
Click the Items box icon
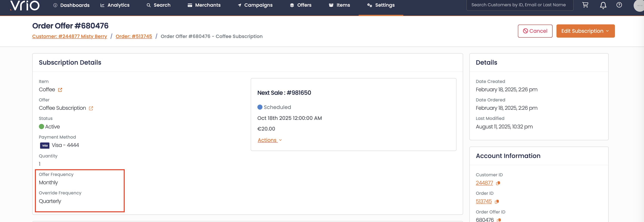click(x=331, y=5)
